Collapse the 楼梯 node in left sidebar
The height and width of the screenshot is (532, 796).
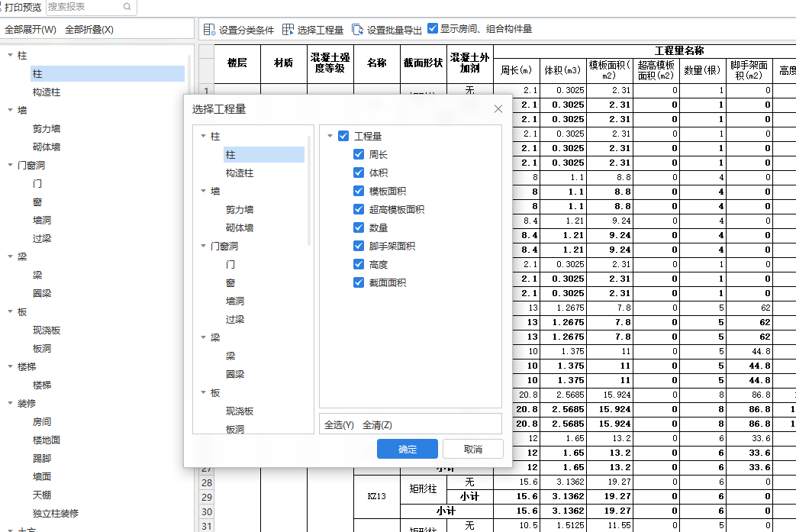point(10,366)
